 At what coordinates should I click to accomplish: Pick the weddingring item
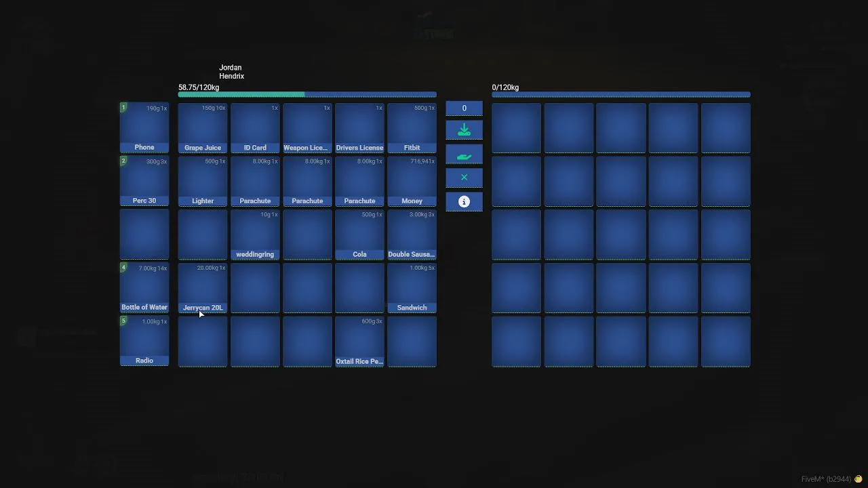(255, 235)
